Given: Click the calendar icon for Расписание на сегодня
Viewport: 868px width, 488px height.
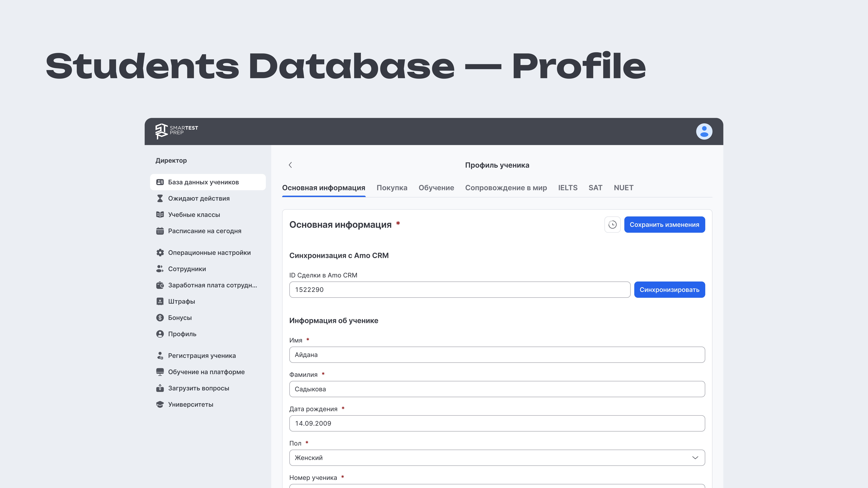Looking at the screenshot, I should [x=160, y=231].
